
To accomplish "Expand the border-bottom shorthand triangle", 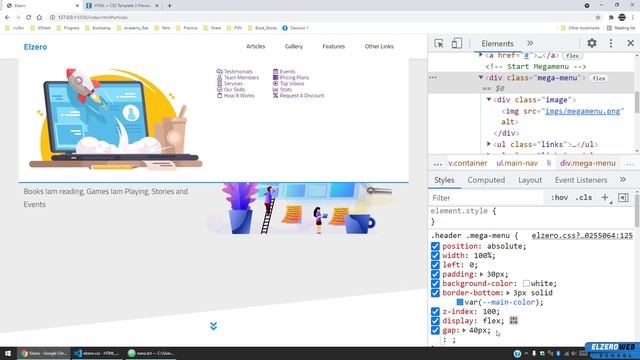I will tap(508, 293).
